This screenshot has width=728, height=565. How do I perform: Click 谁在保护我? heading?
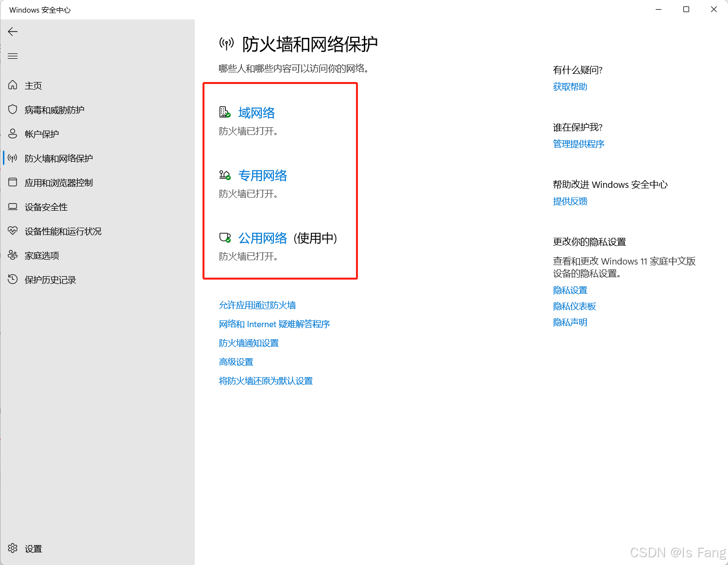point(577,127)
